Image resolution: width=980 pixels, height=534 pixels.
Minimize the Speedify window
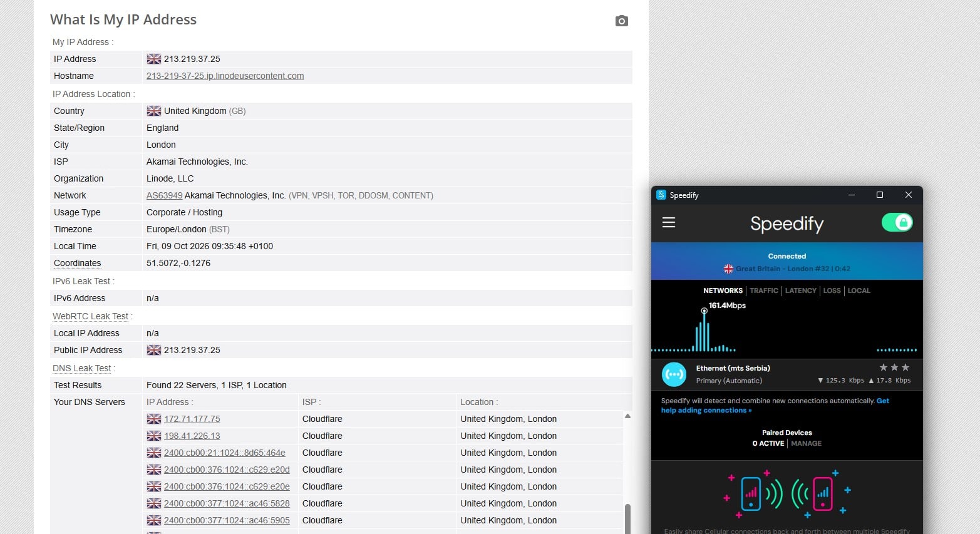(x=851, y=195)
